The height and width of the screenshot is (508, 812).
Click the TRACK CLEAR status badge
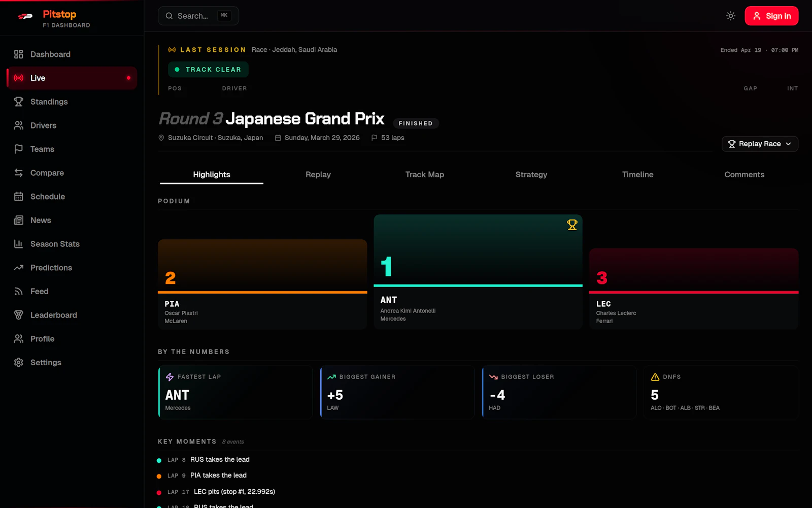click(x=208, y=70)
